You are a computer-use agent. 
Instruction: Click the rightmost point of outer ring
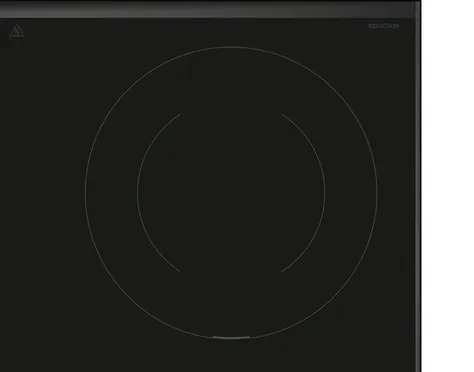[x=377, y=193]
